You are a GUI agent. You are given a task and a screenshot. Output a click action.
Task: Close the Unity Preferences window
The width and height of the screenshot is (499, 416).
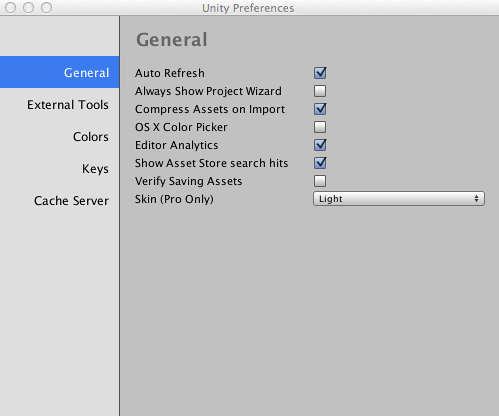11,7
